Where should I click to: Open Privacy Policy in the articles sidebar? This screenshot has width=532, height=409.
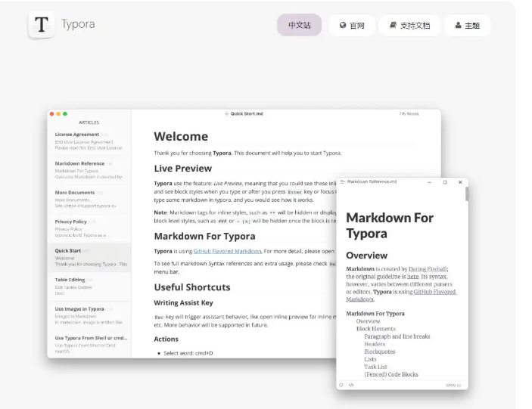coord(89,228)
